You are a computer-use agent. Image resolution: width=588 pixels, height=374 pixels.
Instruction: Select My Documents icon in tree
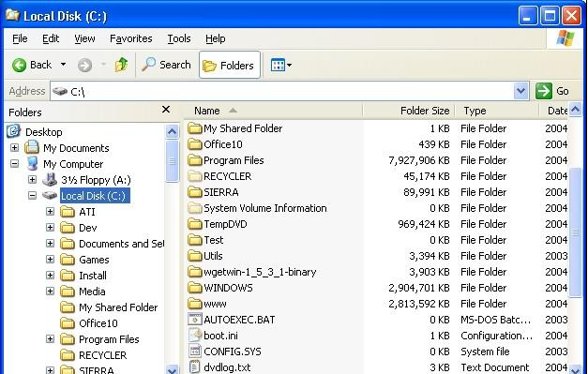point(32,147)
